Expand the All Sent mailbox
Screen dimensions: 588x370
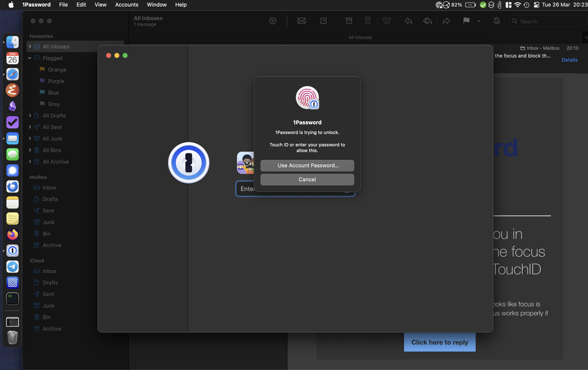30,127
